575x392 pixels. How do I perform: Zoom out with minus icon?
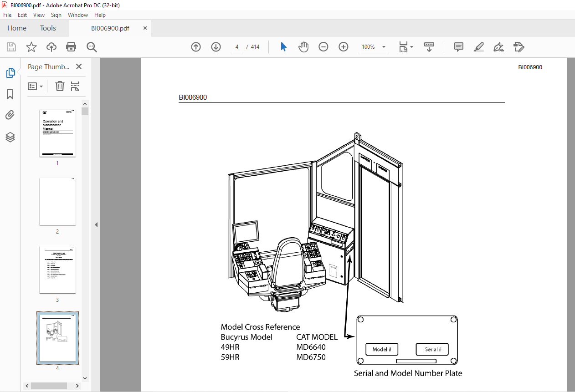(x=323, y=47)
